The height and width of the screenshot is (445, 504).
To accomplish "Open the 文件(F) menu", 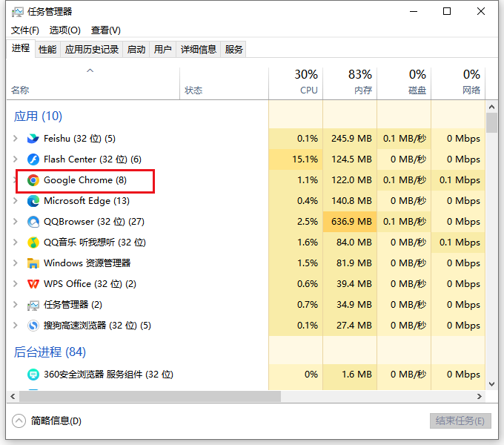I will (x=25, y=30).
